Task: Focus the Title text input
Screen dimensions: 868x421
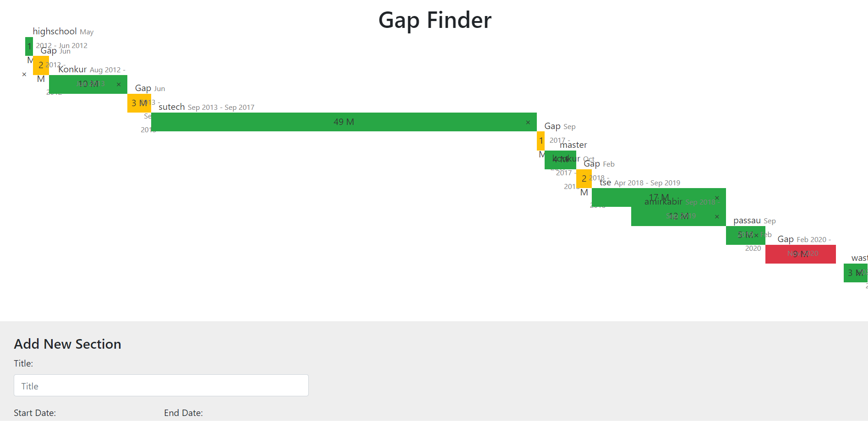Action: point(161,385)
